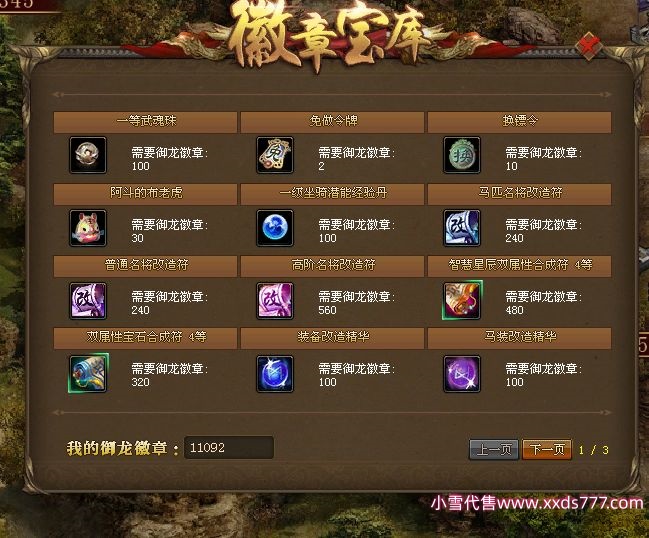Choose the 普通名将改造符 purple scroll icon

pyautogui.click(x=88, y=301)
